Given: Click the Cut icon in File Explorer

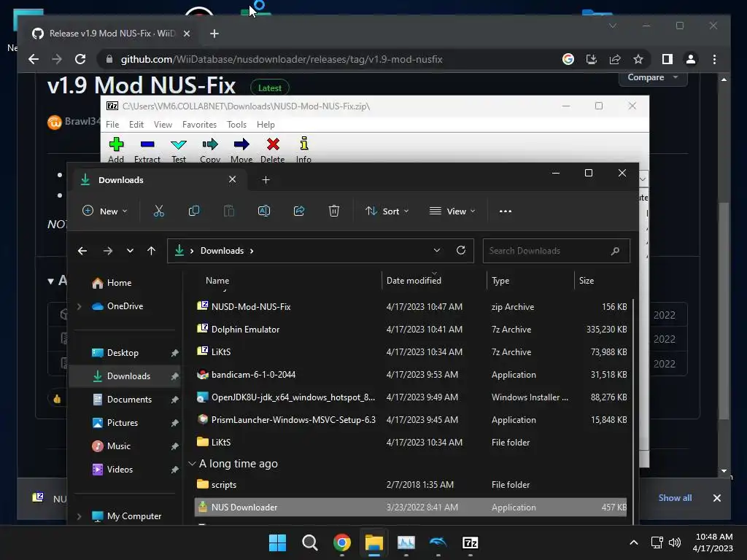Looking at the screenshot, I should point(158,211).
